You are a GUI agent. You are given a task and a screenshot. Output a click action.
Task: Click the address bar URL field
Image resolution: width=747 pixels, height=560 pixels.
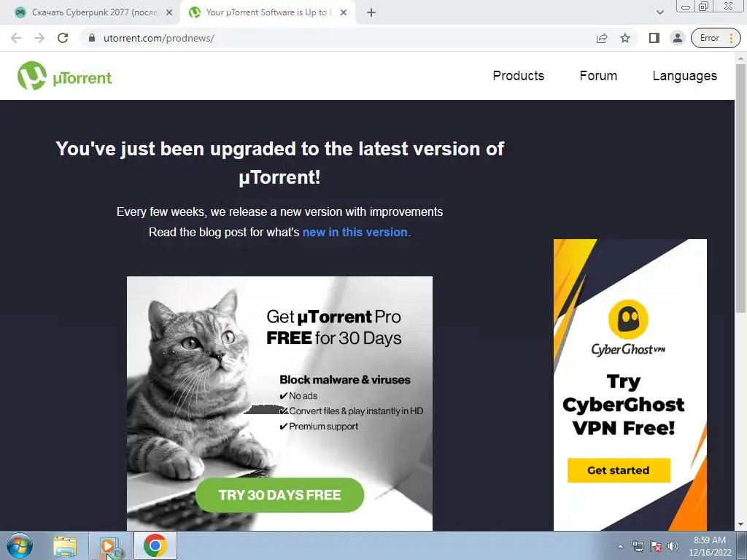pos(333,38)
